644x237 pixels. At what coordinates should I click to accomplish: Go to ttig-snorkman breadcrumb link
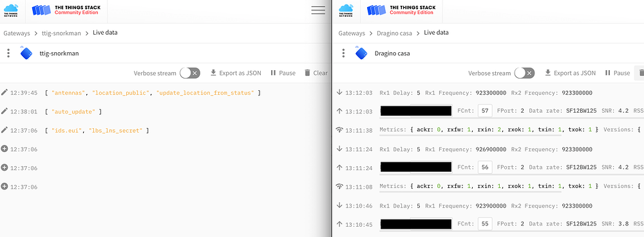click(61, 33)
